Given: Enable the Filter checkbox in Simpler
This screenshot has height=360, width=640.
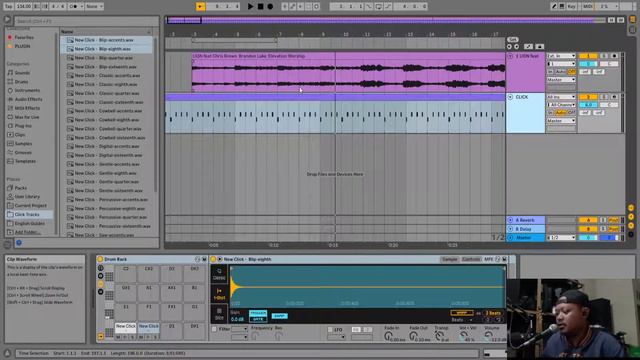Looking at the screenshot, I should 214,329.
